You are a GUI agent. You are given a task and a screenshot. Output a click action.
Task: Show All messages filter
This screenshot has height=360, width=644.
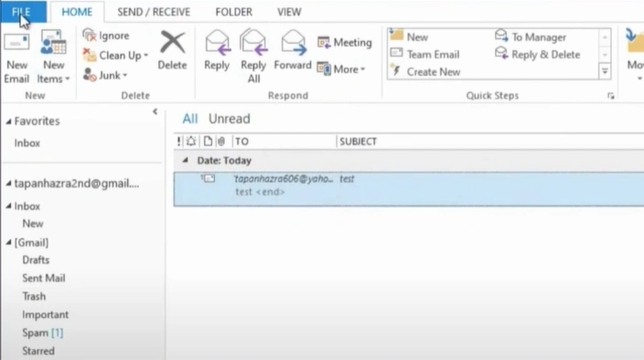(x=189, y=119)
